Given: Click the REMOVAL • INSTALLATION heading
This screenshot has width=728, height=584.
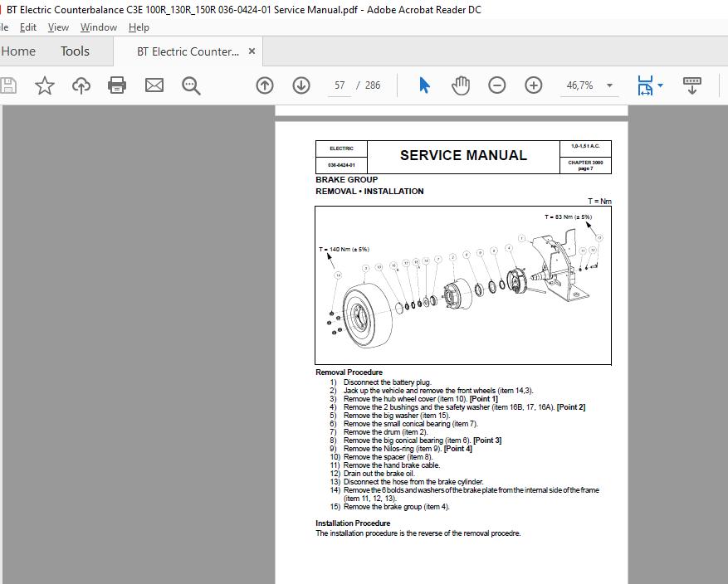Looking at the screenshot, I should click(x=369, y=191).
